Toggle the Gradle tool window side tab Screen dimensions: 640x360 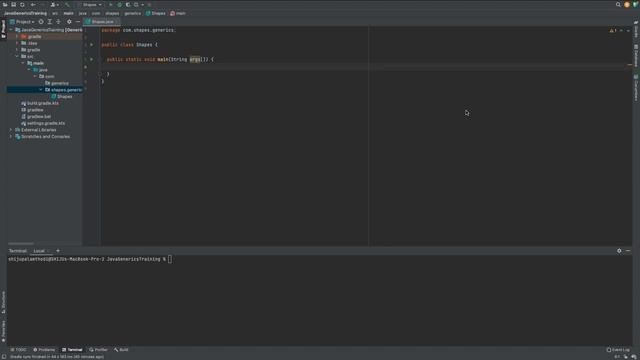coord(636,30)
